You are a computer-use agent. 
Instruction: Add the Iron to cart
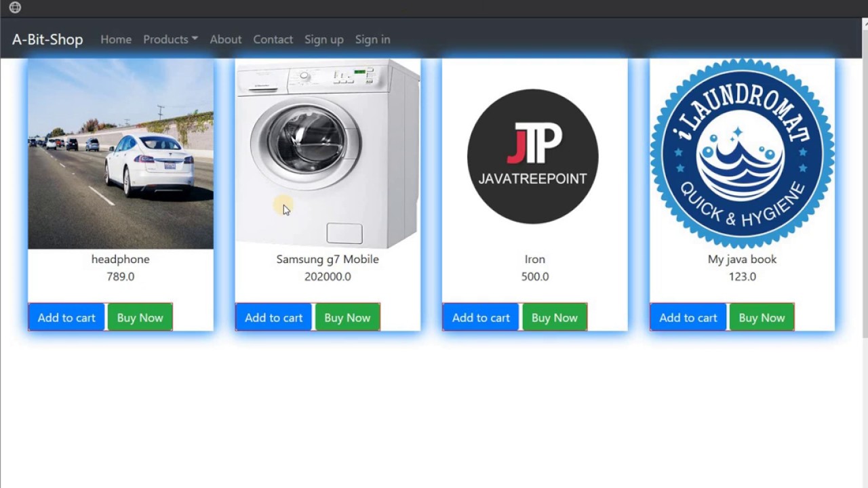coord(481,317)
